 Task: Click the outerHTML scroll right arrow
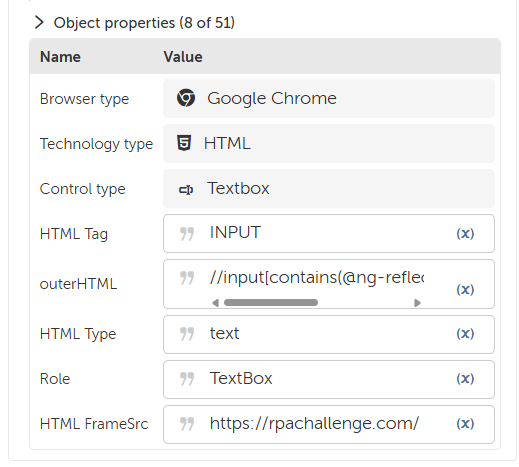click(417, 303)
